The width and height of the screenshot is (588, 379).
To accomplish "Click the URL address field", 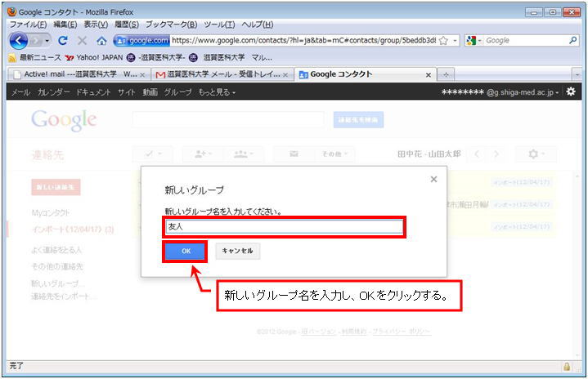I will click(x=303, y=41).
